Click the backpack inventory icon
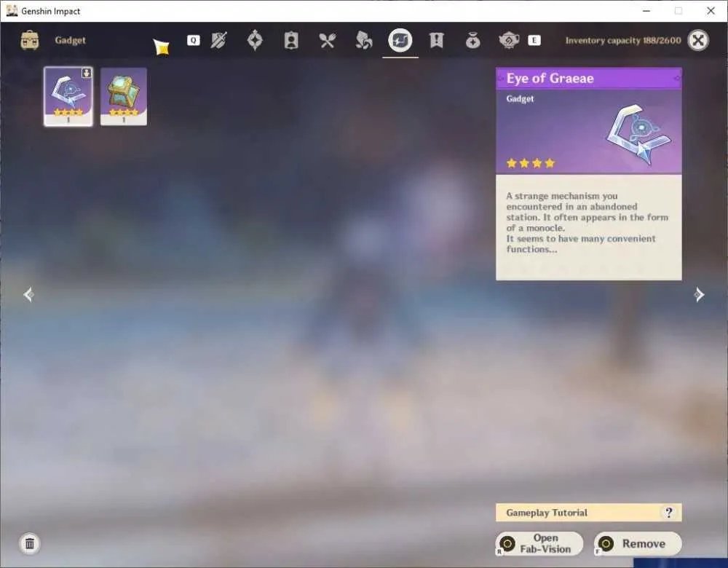Image resolution: width=728 pixels, height=568 pixels. (30, 40)
